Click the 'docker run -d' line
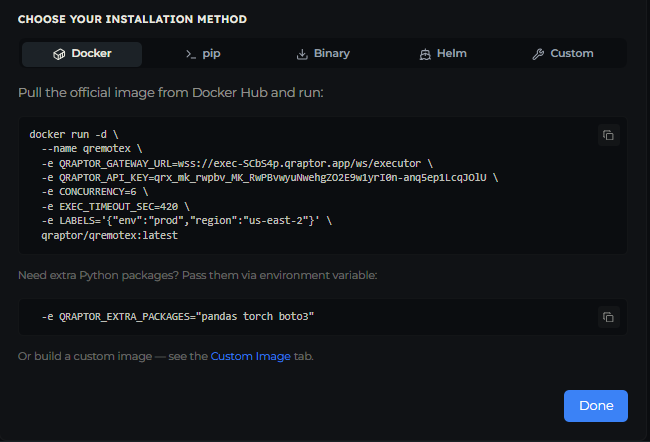650x442 pixels. pyautogui.click(x=74, y=134)
